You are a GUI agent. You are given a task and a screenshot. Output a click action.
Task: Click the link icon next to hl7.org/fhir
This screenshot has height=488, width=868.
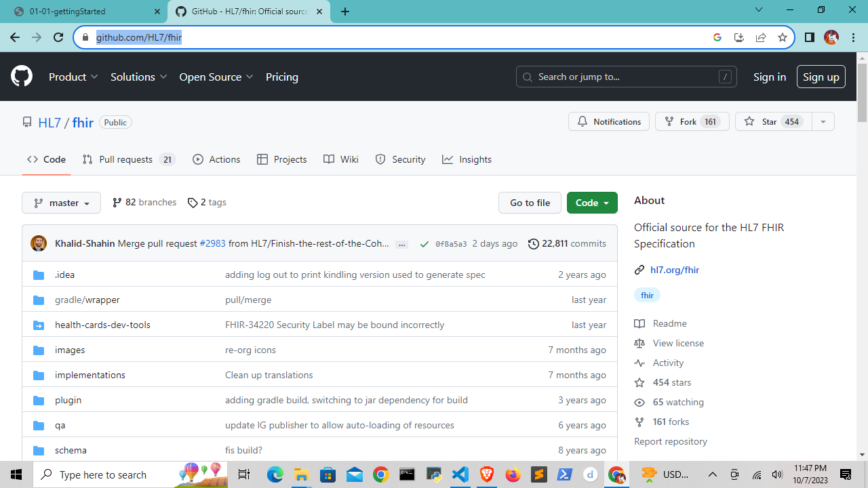[639, 270]
